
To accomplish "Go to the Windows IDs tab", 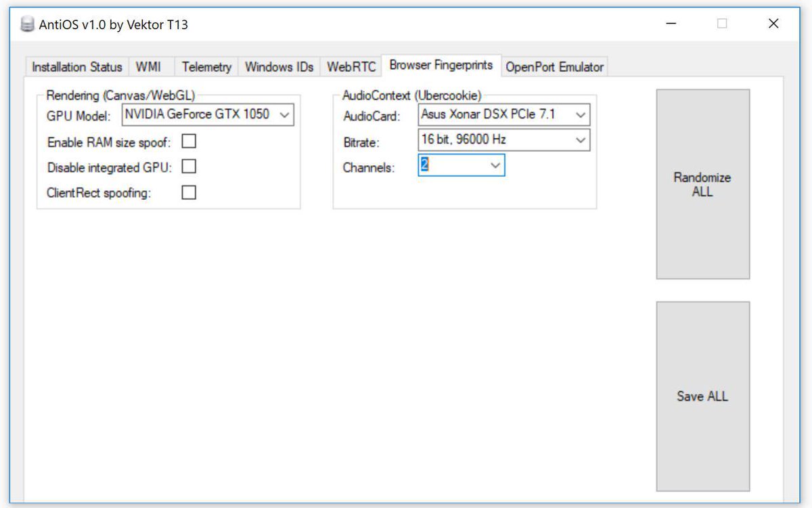I will pyautogui.click(x=279, y=67).
